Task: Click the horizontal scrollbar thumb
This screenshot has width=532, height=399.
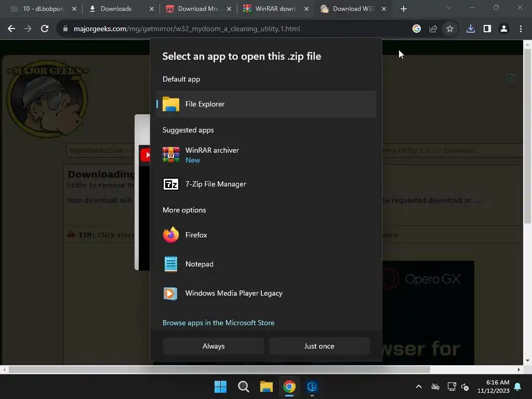Action: click(x=219, y=369)
